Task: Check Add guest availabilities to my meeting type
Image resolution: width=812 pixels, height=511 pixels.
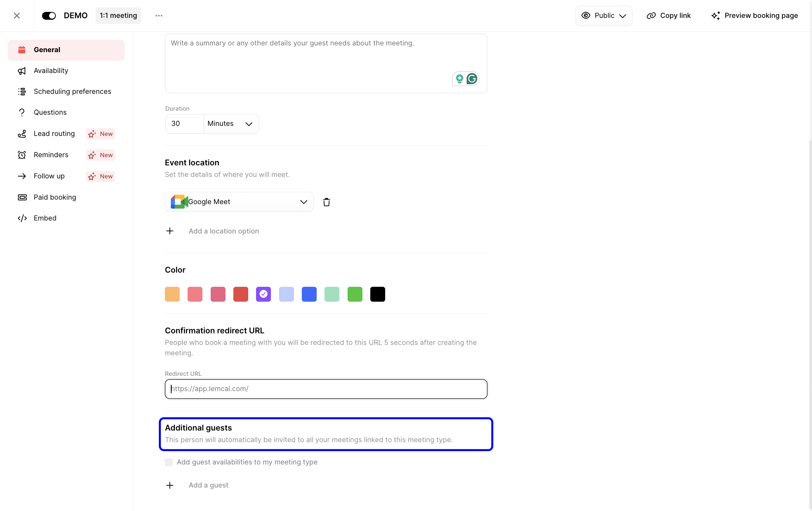Action: click(x=169, y=462)
